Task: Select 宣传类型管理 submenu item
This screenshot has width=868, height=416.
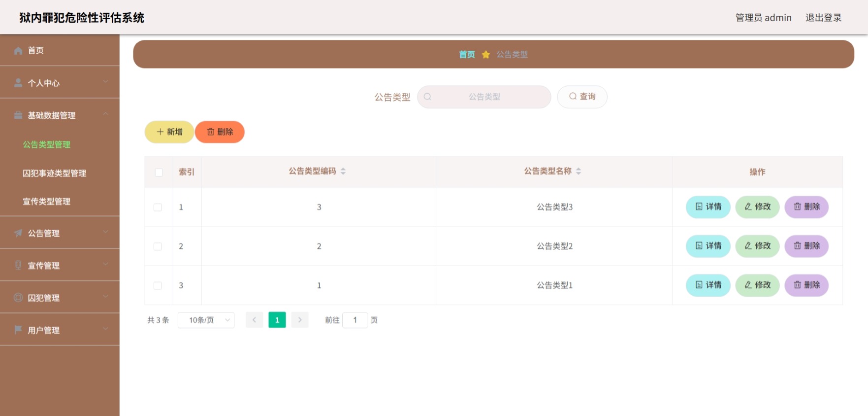Action: coord(46,201)
